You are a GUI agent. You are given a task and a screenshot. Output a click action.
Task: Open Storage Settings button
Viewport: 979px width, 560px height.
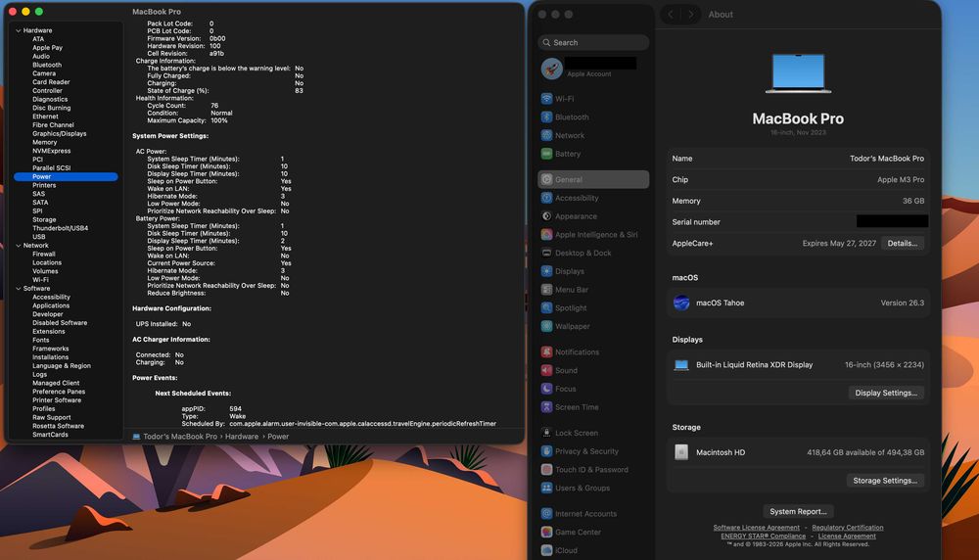(885, 481)
